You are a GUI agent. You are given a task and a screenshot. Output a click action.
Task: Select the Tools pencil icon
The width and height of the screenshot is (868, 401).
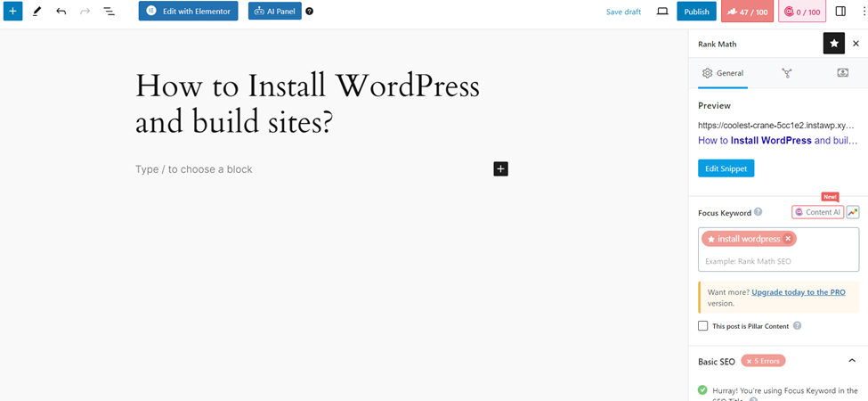(37, 11)
